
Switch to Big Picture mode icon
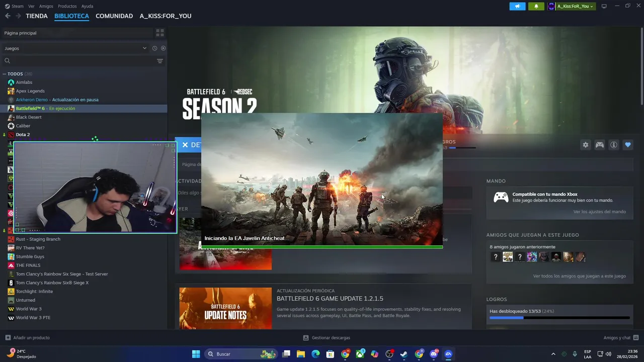point(604,6)
